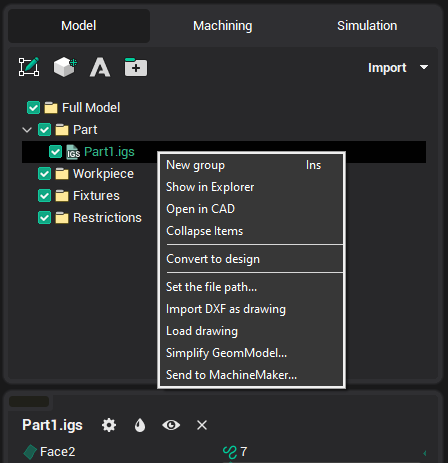Toggle the Fixtures checkbox

pos(44,196)
